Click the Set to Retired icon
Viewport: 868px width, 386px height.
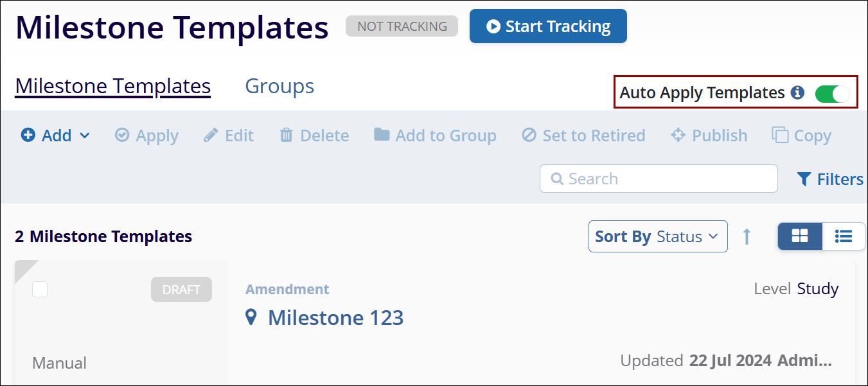tap(529, 136)
